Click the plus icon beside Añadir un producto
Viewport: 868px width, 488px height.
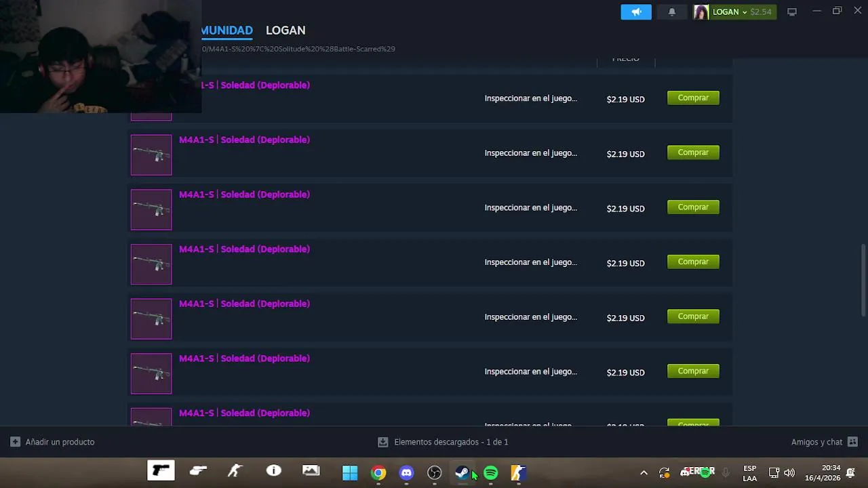15,442
